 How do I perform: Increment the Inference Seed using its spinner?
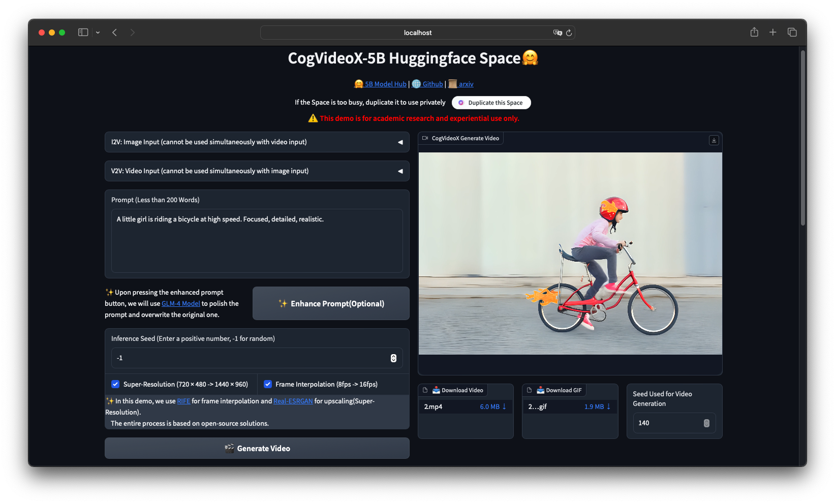coord(393,356)
